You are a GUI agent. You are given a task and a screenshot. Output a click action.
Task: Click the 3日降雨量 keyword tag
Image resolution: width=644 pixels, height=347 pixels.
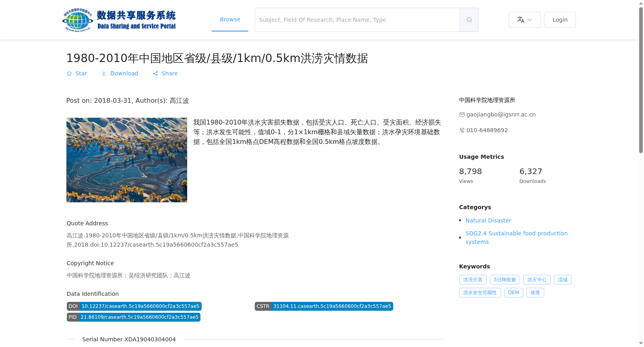(x=505, y=280)
